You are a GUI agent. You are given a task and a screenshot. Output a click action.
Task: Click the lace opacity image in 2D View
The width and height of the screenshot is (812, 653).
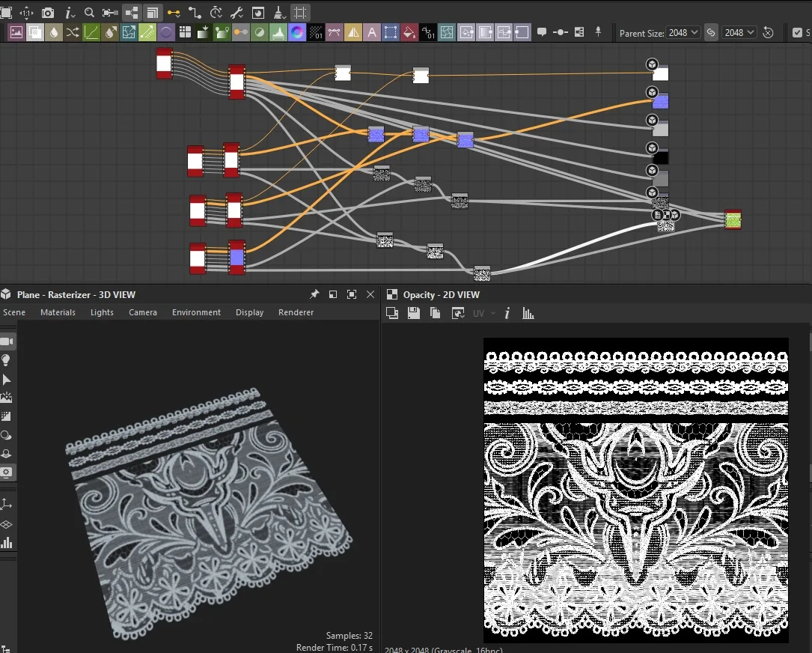coord(636,490)
